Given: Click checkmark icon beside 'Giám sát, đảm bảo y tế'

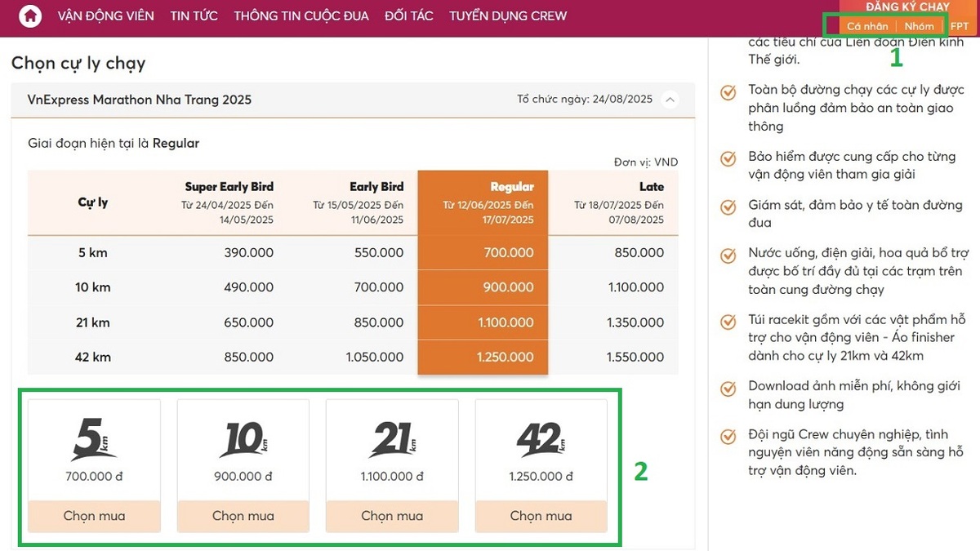Looking at the screenshot, I should (728, 207).
